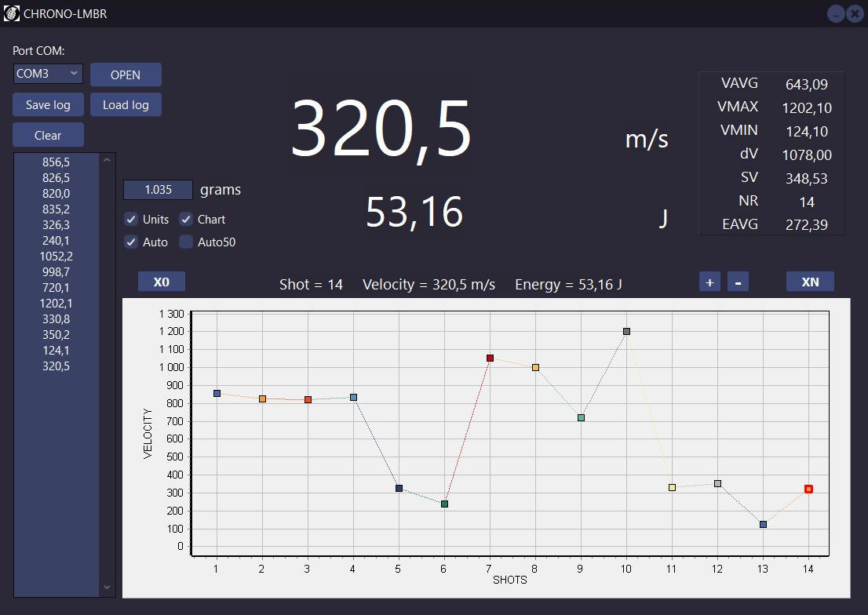Viewport: 868px width, 615px height.
Task: Disable the Units checkbox
Action: [x=131, y=220]
